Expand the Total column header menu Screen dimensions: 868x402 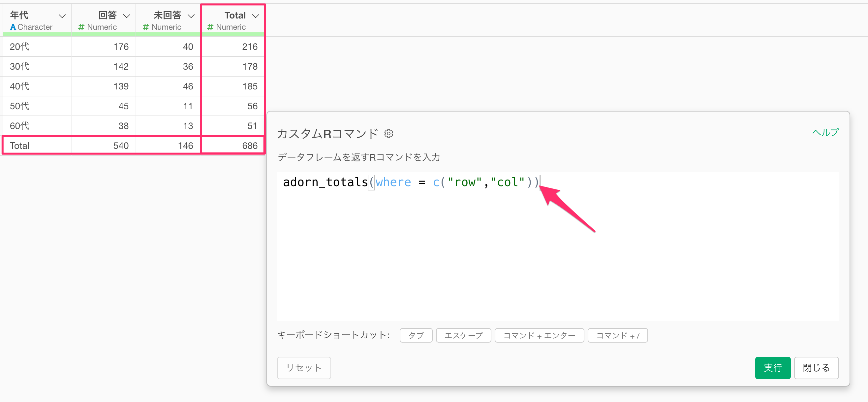[256, 16]
